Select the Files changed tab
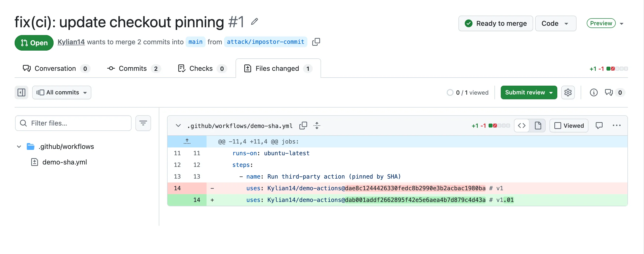Viewport: 644px width, 254px height. click(278, 68)
